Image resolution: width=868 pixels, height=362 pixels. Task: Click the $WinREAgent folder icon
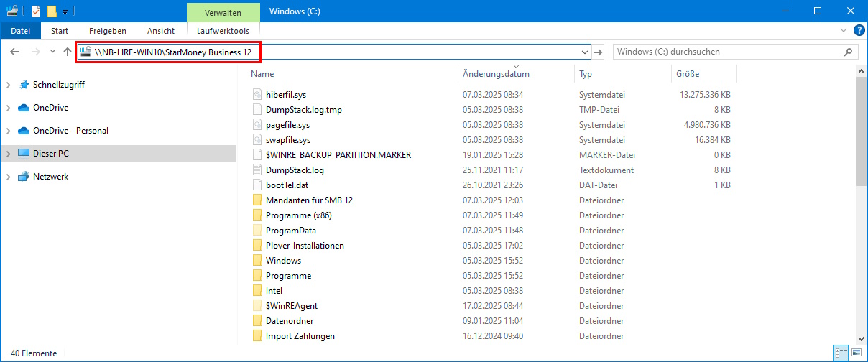click(258, 305)
